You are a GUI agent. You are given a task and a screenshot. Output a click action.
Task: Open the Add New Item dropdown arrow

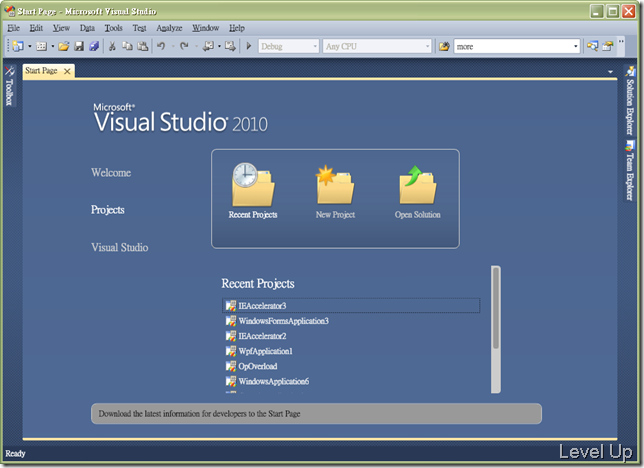[53, 46]
